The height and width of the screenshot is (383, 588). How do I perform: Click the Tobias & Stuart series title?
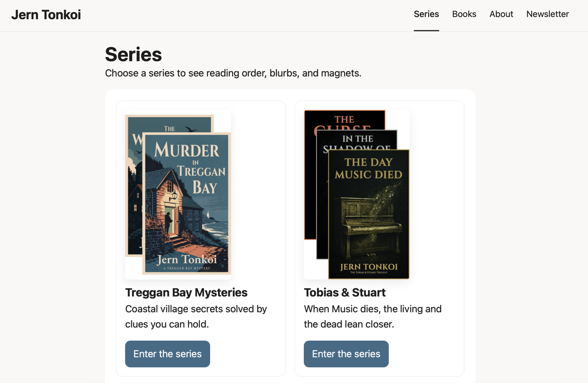tap(345, 292)
